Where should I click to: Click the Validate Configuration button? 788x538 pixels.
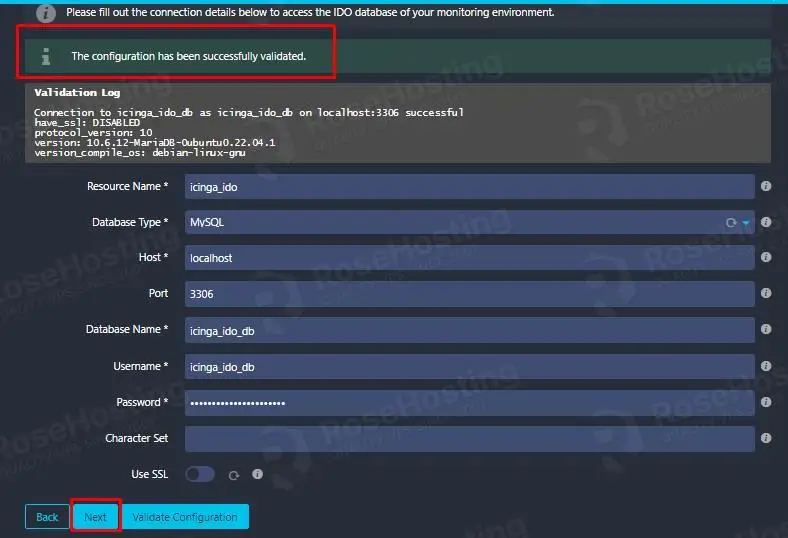coord(185,517)
